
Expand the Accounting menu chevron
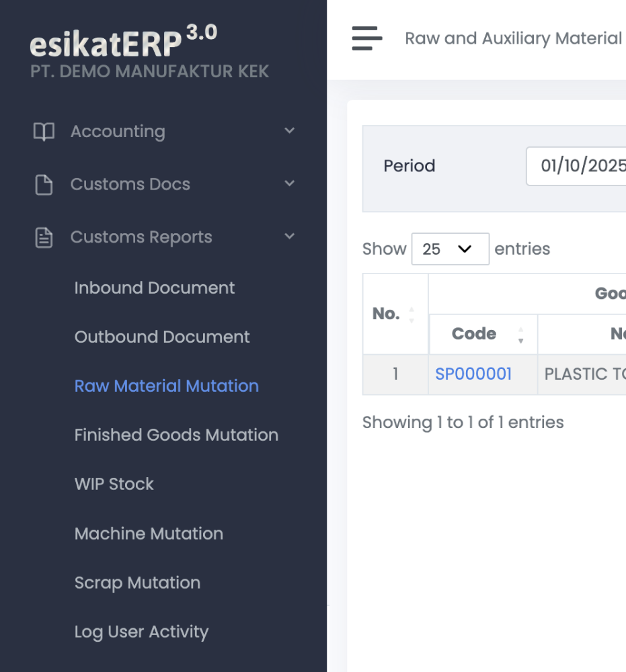pyautogui.click(x=289, y=131)
